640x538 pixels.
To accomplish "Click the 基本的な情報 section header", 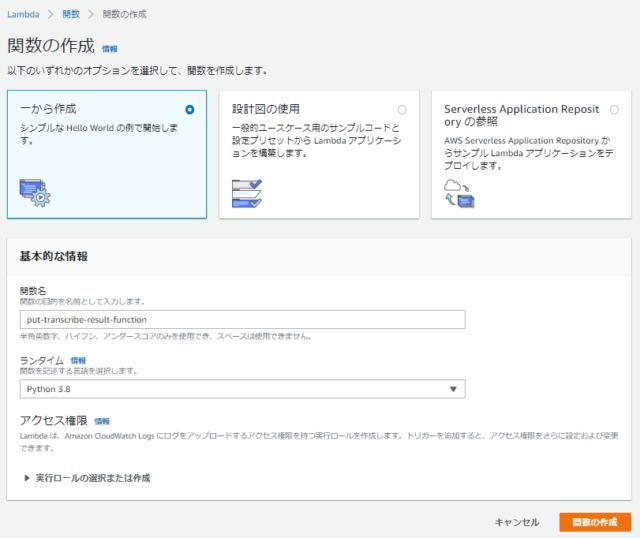I will (53, 256).
